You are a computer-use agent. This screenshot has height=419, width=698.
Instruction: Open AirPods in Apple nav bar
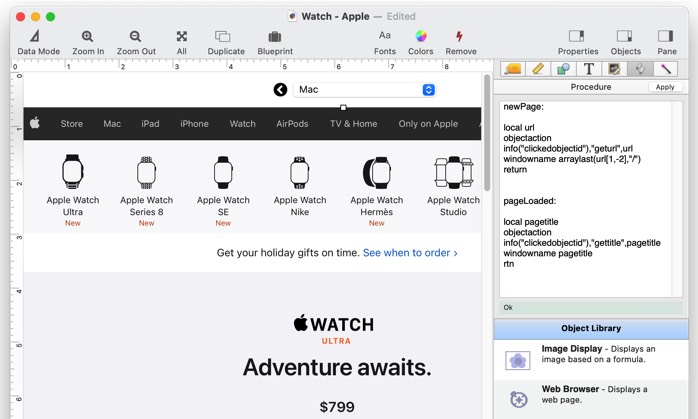292,124
